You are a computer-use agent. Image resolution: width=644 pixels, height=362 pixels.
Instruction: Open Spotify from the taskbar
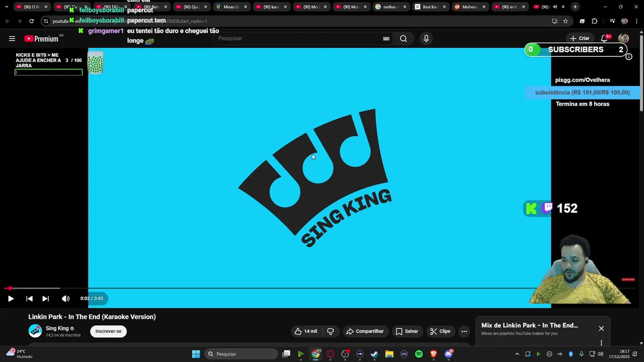[x=419, y=354]
